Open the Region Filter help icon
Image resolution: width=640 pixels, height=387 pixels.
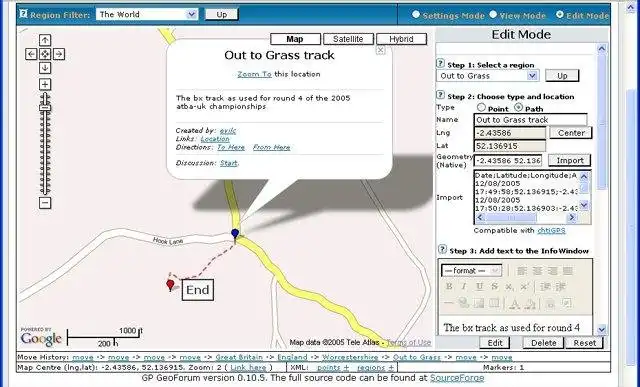23,14
